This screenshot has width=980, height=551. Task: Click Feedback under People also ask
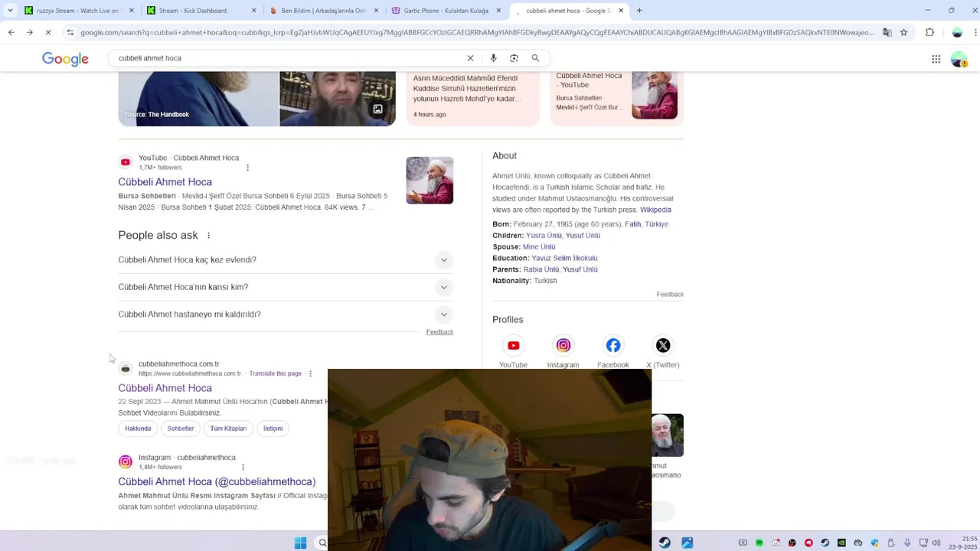tap(439, 332)
